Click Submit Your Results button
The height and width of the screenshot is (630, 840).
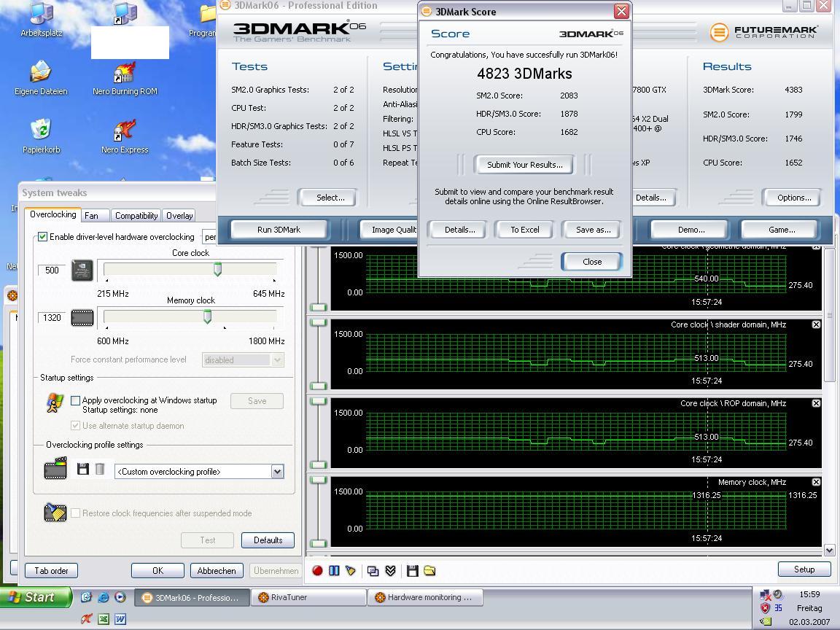[524, 165]
